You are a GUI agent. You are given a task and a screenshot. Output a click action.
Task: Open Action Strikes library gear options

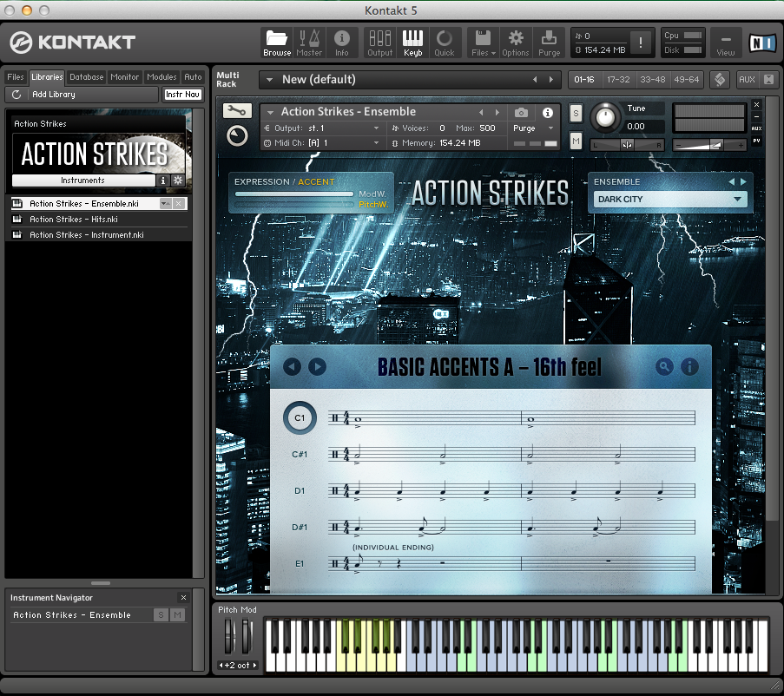[178, 181]
